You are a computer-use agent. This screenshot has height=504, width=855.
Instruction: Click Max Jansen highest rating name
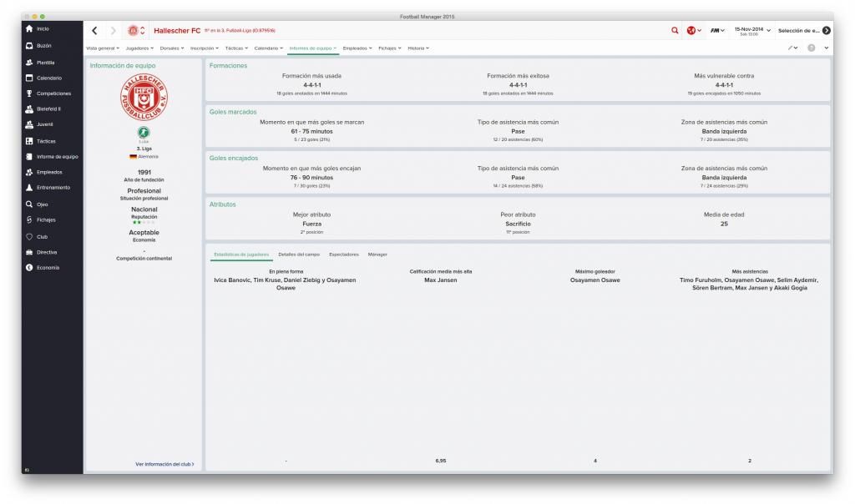click(441, 280)
